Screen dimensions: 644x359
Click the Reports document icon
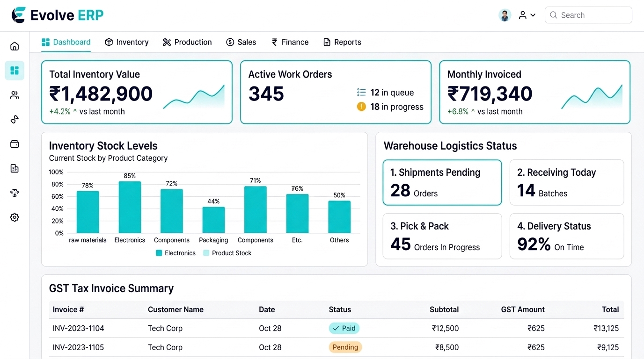tap(327, 42)
